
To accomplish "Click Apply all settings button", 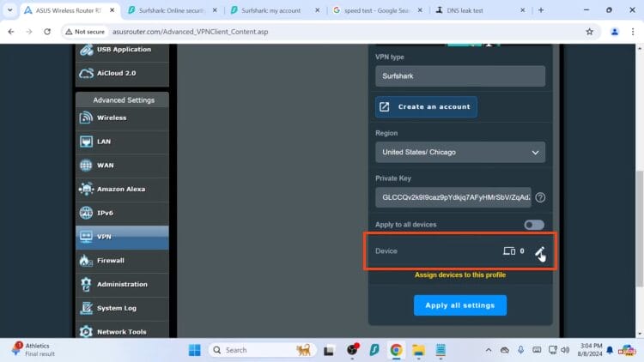I will click(460, 305).
